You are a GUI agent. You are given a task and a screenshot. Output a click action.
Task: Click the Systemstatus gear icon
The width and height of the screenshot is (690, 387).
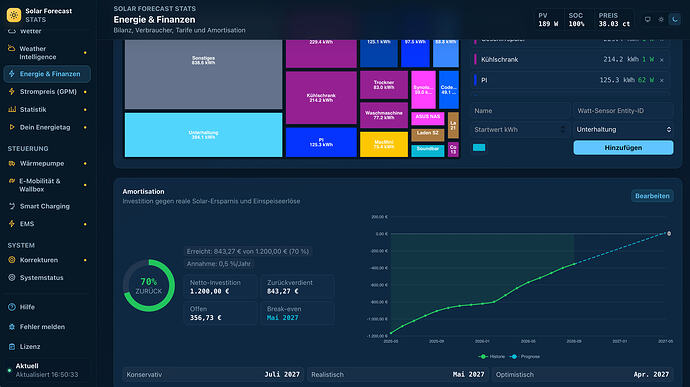(12, 278)
